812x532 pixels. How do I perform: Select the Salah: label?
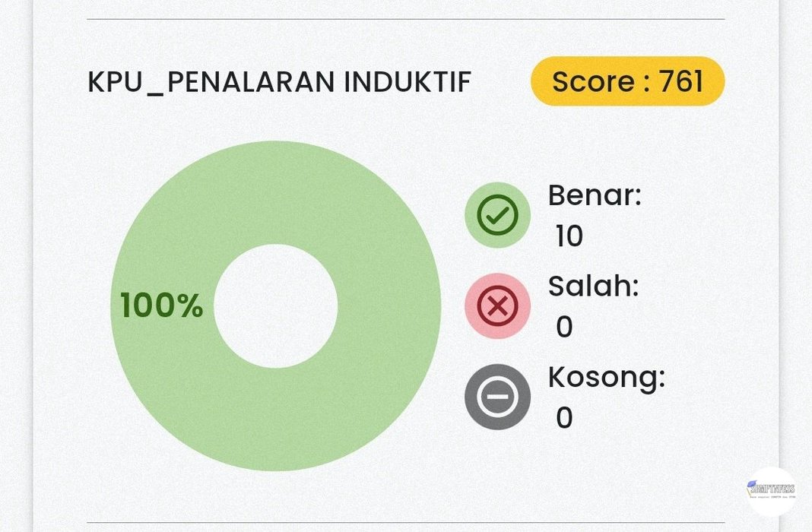pyautogui.click(x=593, y=287)
